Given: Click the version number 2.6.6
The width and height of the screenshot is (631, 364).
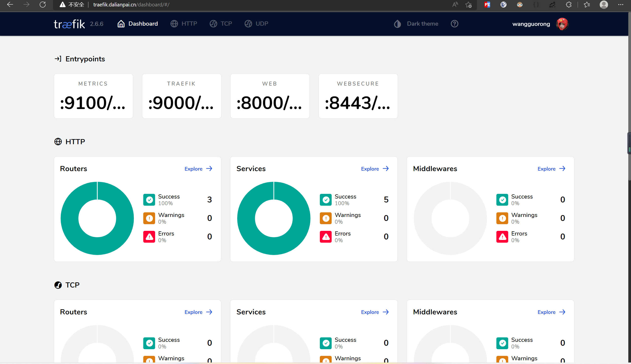Looking at the screenshot, I should [97, 24].
